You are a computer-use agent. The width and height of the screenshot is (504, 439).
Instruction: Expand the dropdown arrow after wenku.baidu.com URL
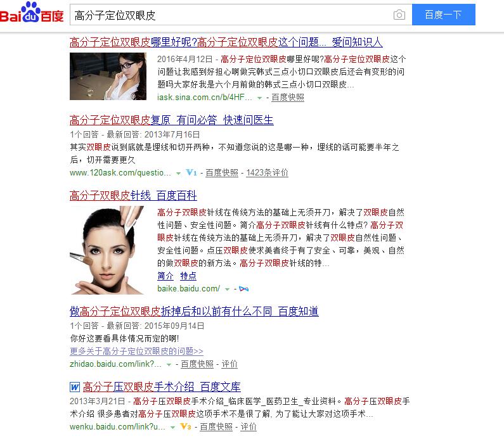click(173, 428)
